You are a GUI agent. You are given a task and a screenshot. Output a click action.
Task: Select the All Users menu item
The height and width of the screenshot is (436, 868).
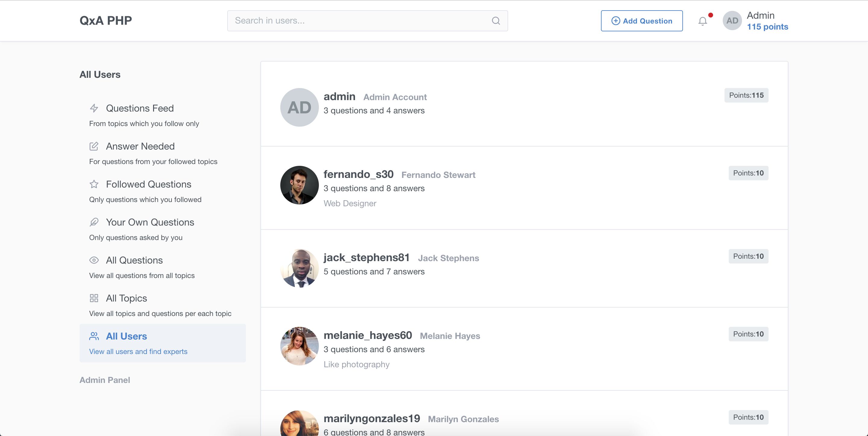pos(162,343)
